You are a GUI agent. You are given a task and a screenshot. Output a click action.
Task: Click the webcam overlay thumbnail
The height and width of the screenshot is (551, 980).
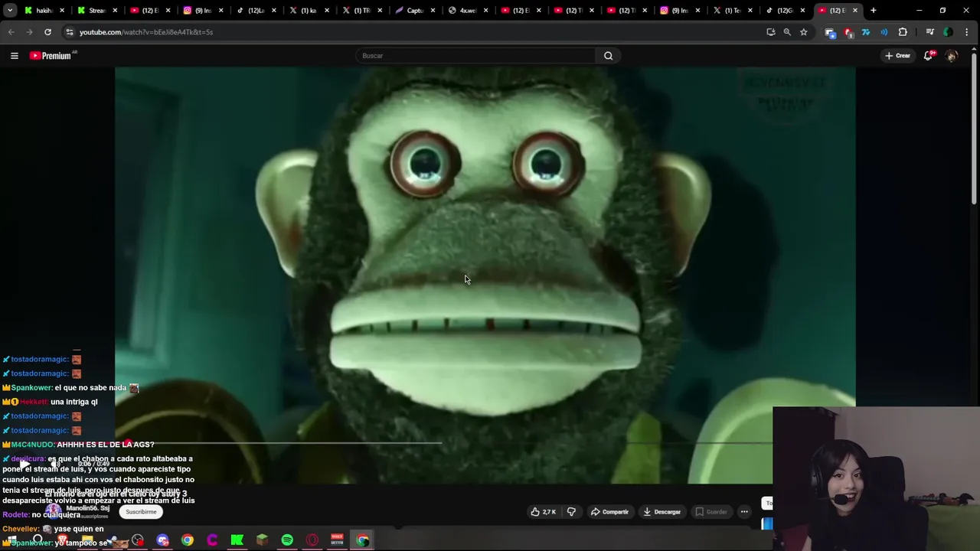click(877, 478)
